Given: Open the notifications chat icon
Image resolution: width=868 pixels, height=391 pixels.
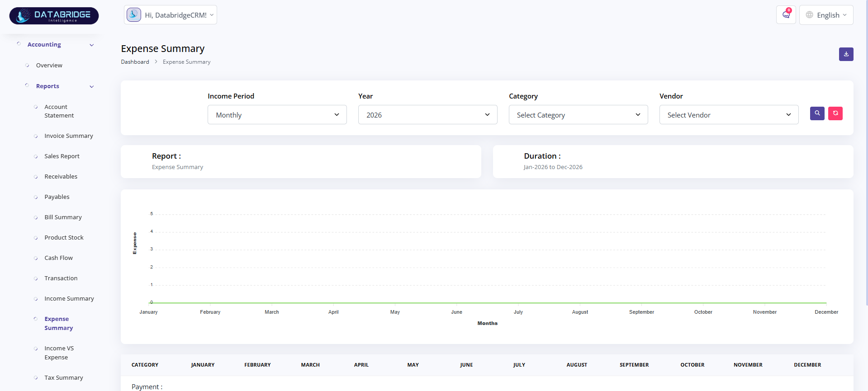Looking at the screenshot, I should pyautogui.click(x=786, y=15).
